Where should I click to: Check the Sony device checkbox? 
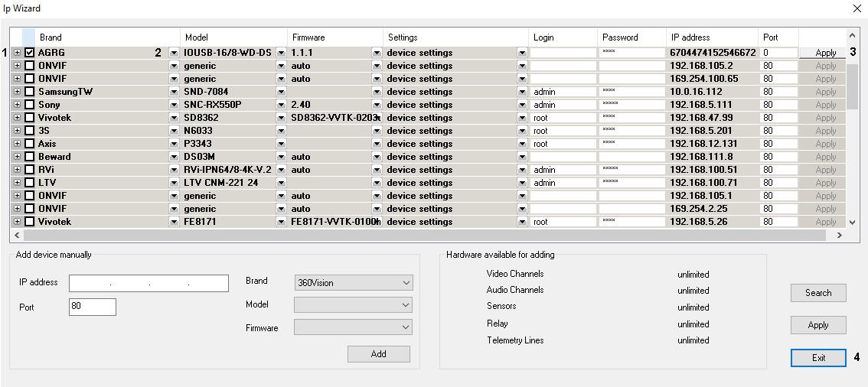(x=30, y=105)
